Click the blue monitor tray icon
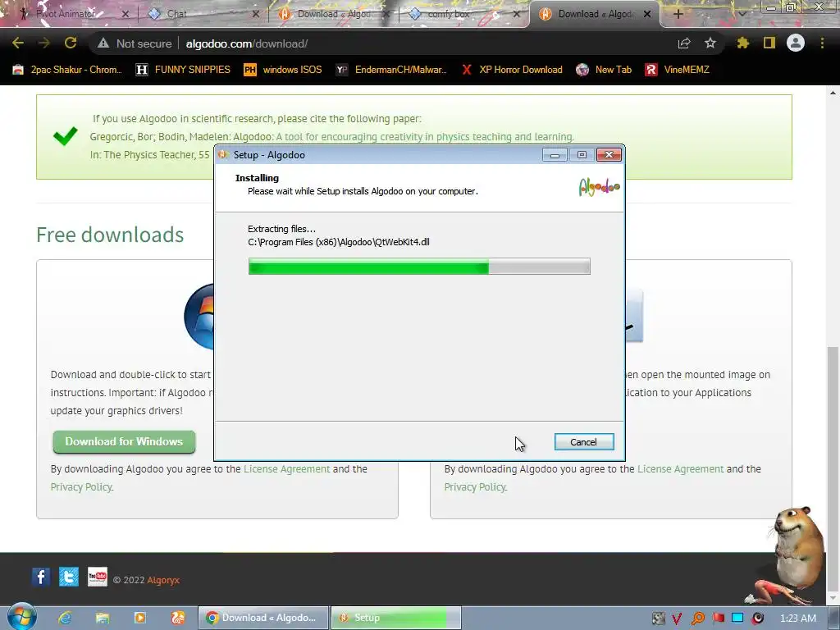The image size is (840, 630). point(737,618)
